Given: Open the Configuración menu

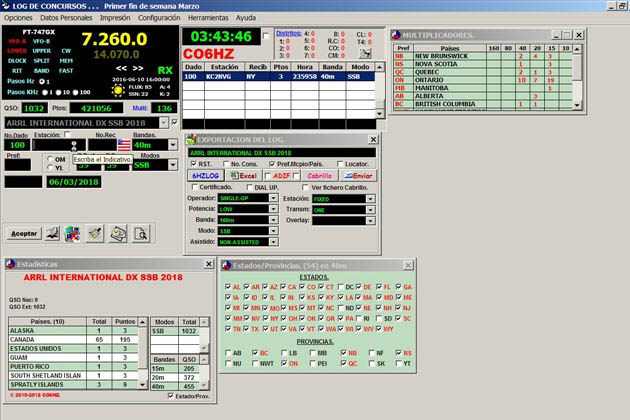Looking at the screenshot, I should coord(159,18).
